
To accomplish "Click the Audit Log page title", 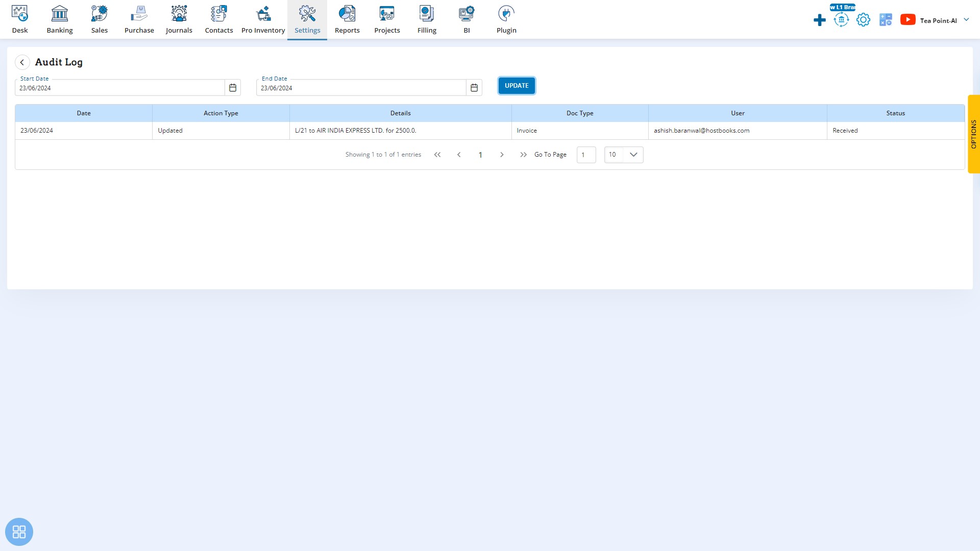I will click(x=59, y=62).
